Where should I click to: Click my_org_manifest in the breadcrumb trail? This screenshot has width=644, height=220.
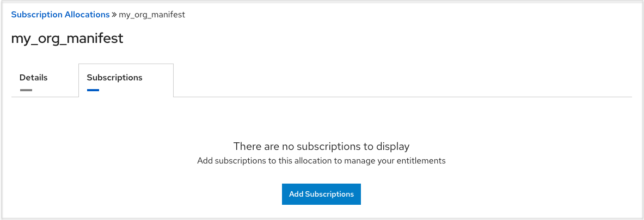[x=152, y=15]
